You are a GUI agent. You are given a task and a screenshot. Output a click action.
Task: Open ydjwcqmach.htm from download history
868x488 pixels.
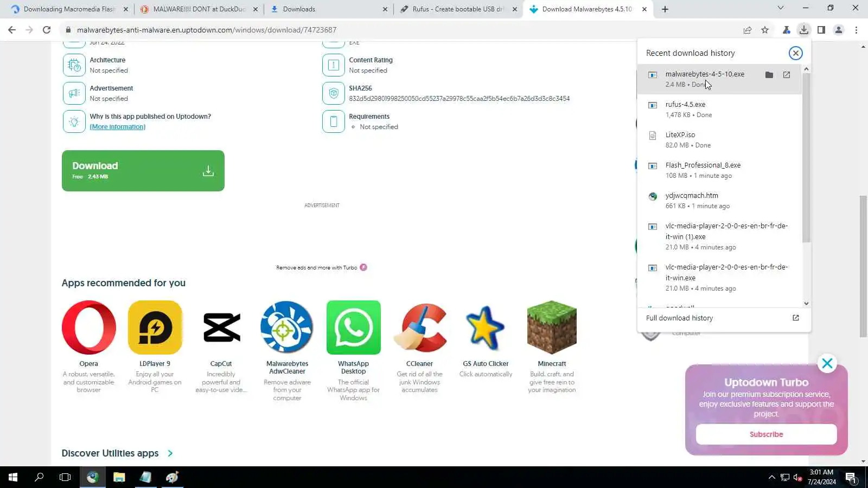[x=719, y=201]
